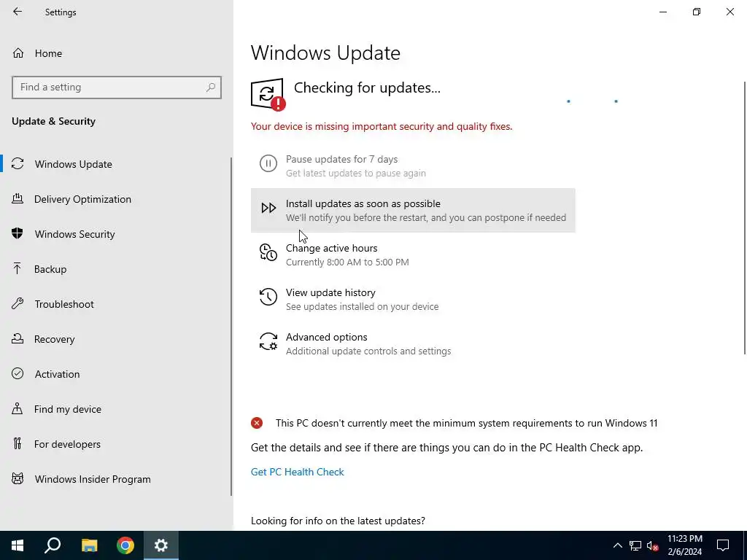The height and width of the screenshot is (560, 747).
Task: Open the Recovery section
Action: pyautogui.click(x=116, y=339)
